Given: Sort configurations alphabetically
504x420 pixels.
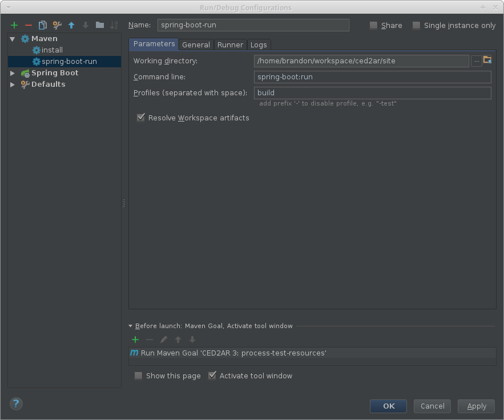Looking at the screenshot, I should [114, 25].
